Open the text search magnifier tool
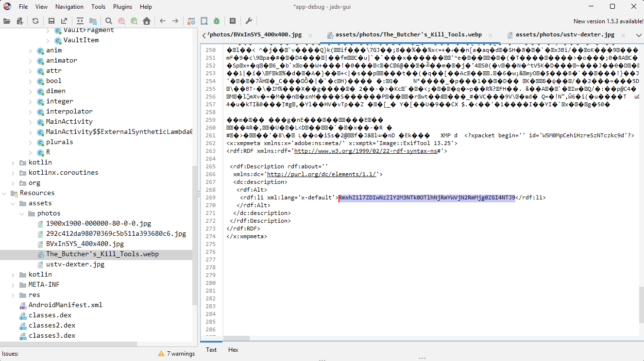Image resolution: width=644 pixels, height=361 pixels. pos(109,21)
